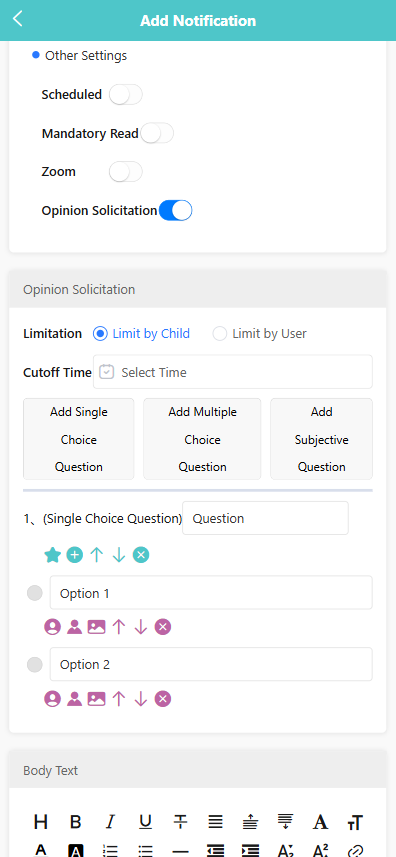Open the Cutoff Time Select Time picker

coord(233,372)
